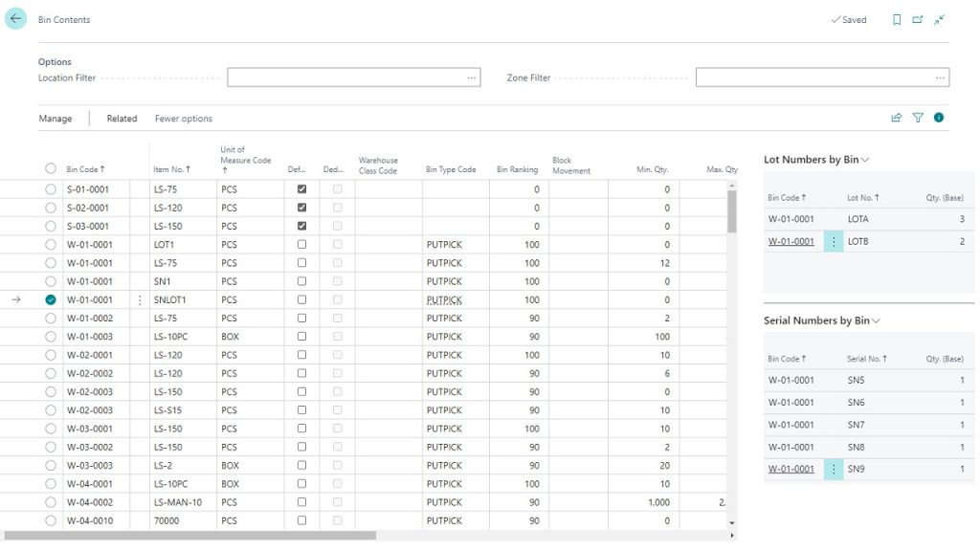
Task: Open the Location Filter lookup
Action: (471, 77)
